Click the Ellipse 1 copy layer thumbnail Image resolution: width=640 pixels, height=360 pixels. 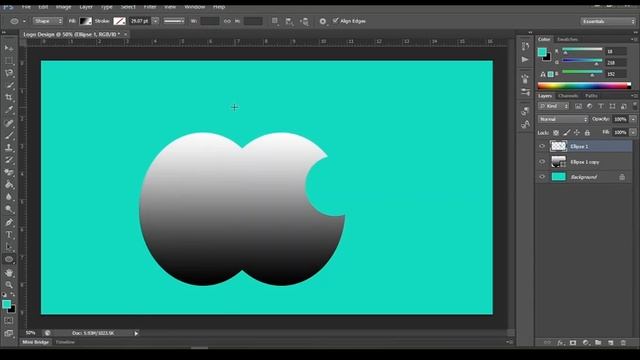coord(558,162)
